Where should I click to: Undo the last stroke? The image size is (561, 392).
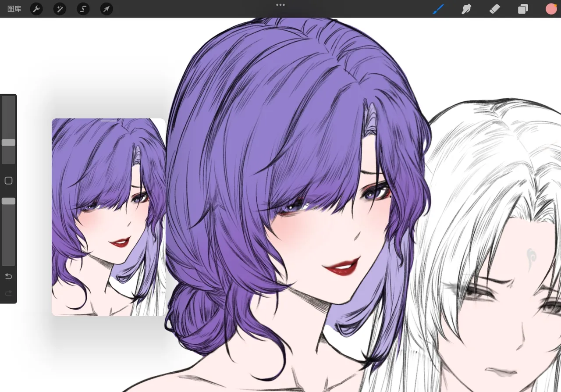coord(8,276)
